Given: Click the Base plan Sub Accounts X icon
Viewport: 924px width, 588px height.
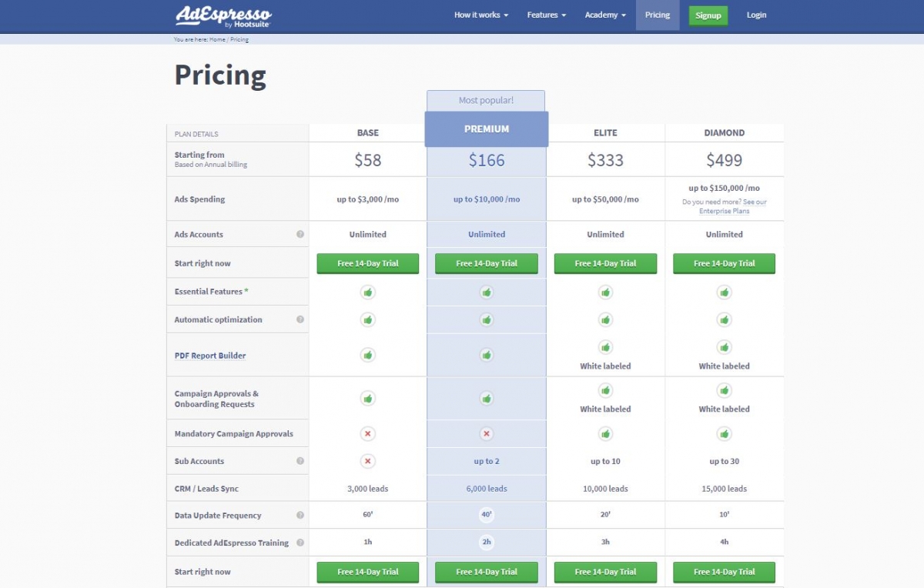Looking at the screenshot, I should click(x=368, y=461).
